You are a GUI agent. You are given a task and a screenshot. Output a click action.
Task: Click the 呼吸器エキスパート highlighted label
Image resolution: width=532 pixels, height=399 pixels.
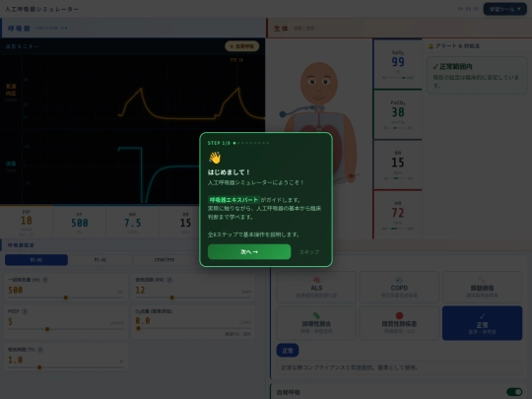pyautogui.click(x=233, y=200)
